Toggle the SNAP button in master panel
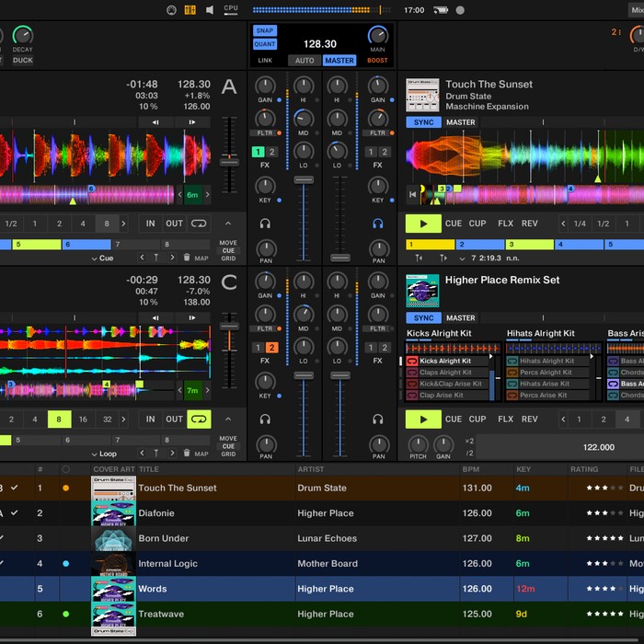This screenshot has width=644, height=644. 265,30
